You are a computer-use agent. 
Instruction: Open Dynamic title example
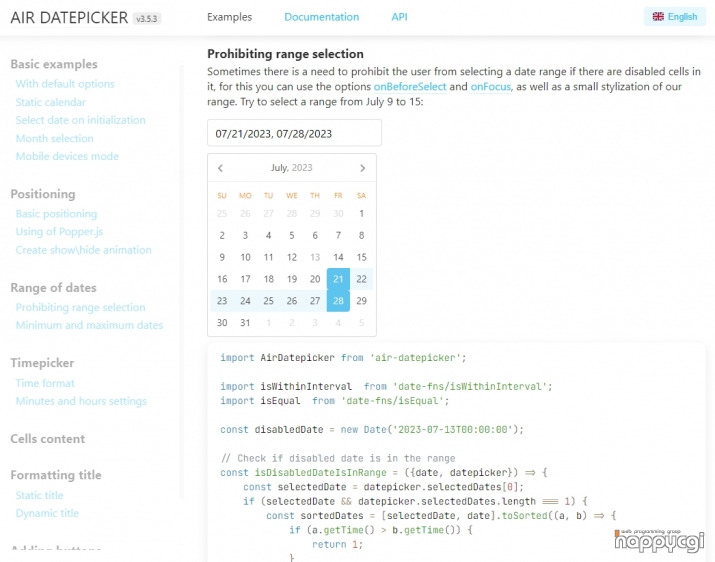[x=47, y=513]
